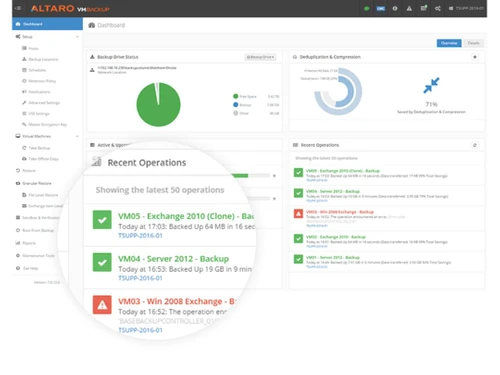Open Maintenance Tools in sidebar
The image size is (500, 375).
[35, 256]
